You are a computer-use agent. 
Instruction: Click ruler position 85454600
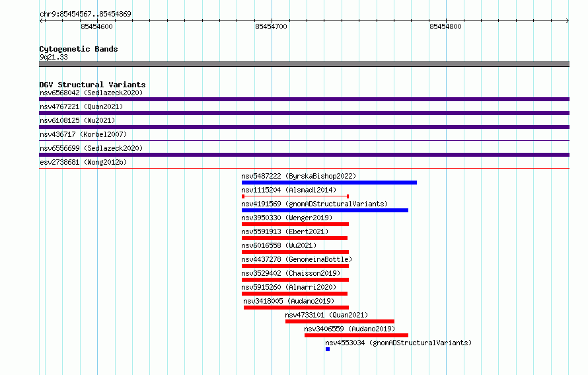click(96, 26)
